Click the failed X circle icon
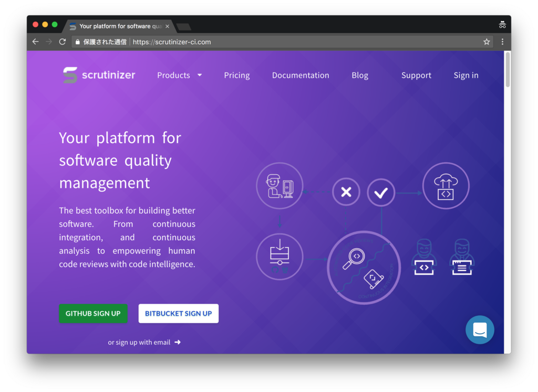 click(346, 192)
